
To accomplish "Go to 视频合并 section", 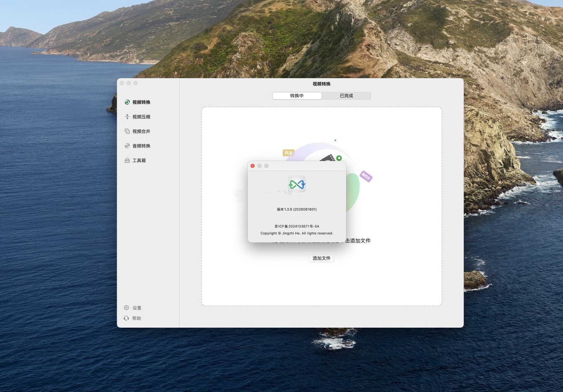I will click(141, 131).
